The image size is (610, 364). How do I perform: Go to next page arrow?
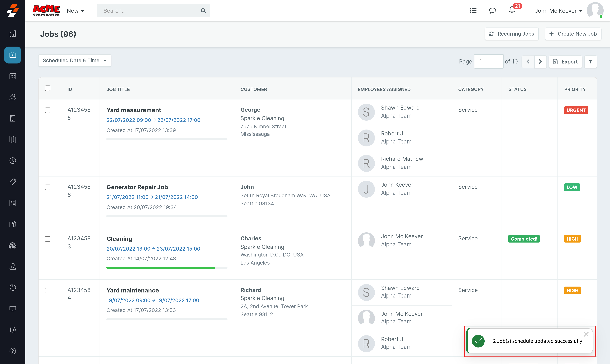point(540,62)
